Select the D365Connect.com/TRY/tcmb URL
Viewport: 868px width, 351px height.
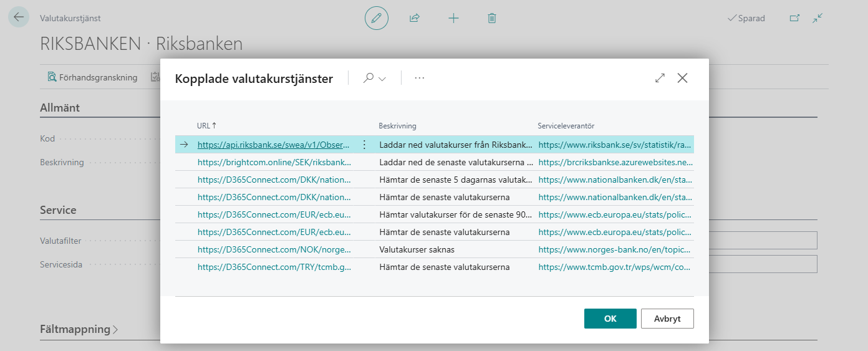pyautogui.click(x=274, y=267)
